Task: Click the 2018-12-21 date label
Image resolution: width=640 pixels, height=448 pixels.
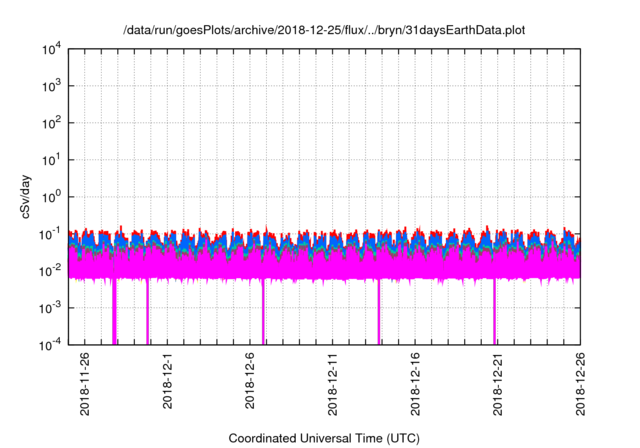Action: click(498, 384)
